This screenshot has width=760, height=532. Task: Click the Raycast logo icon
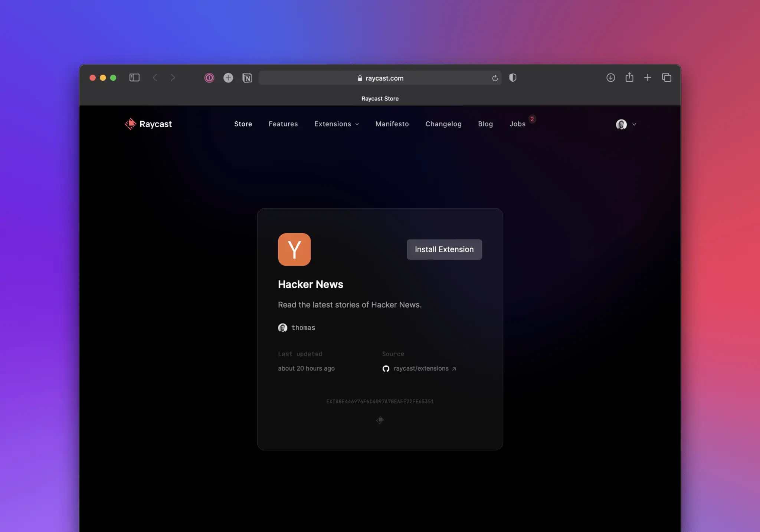130,124
